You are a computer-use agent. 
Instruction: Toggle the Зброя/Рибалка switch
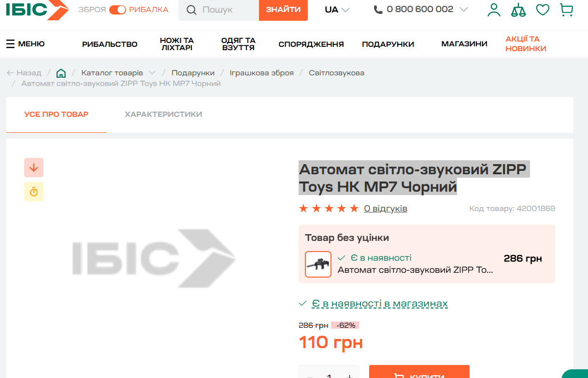[x=117, y=10]
